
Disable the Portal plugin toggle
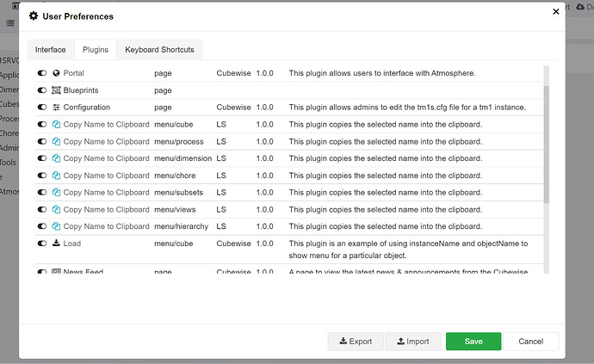coord(42,74)
